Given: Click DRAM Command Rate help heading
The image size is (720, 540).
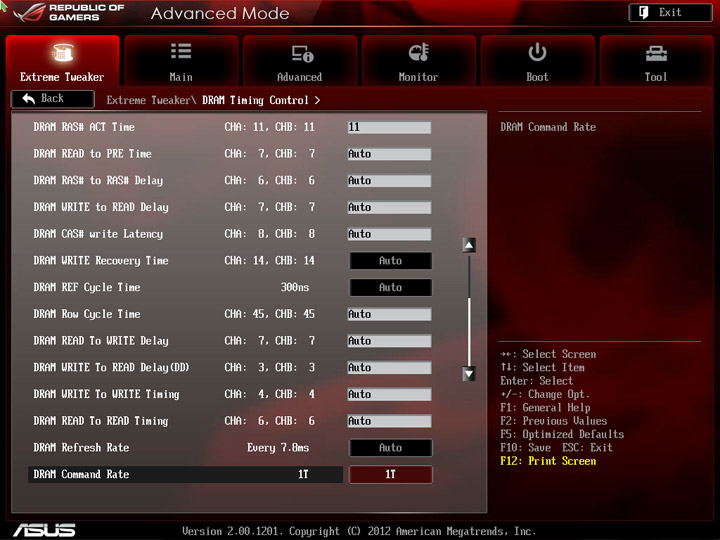Looking at the screenshot, I should (x=548, y=127).
